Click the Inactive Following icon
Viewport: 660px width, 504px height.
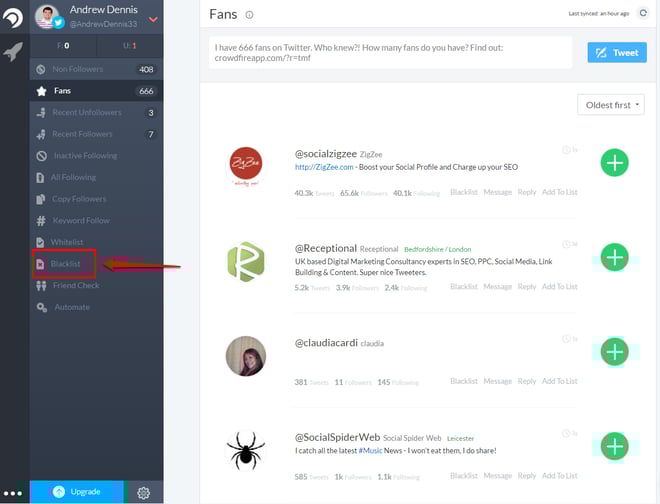[x=41, y=156]
